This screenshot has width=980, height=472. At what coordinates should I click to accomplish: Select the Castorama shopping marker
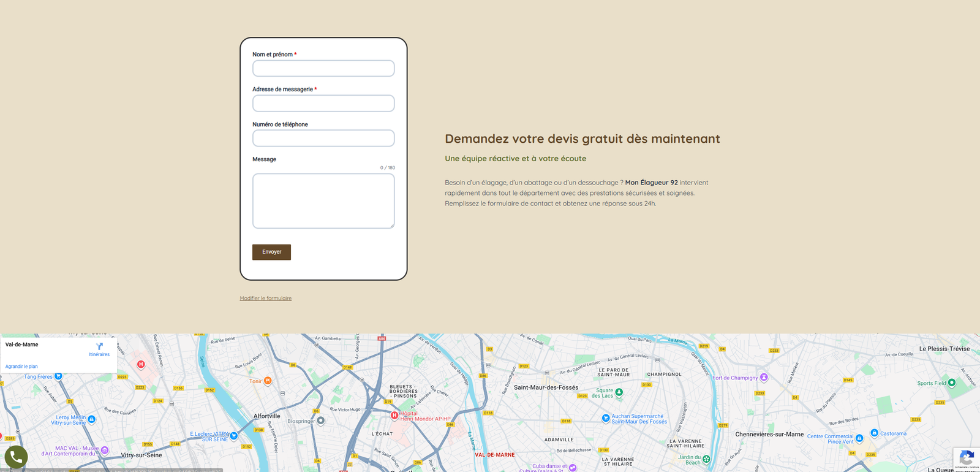point(874,433)
